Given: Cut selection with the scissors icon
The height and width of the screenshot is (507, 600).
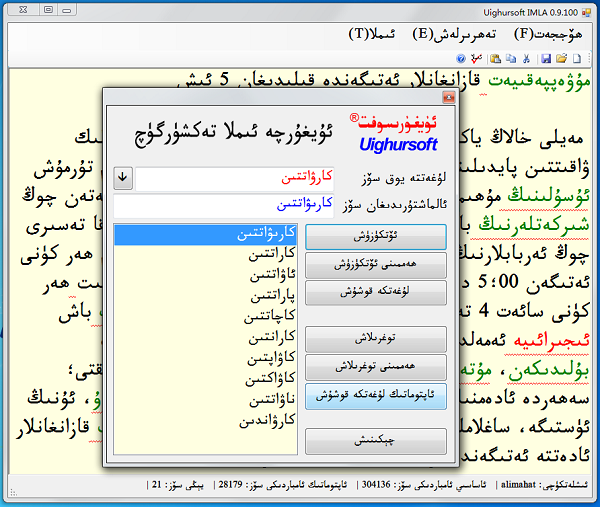Looking at the screenshot, I should pos(526,59).
